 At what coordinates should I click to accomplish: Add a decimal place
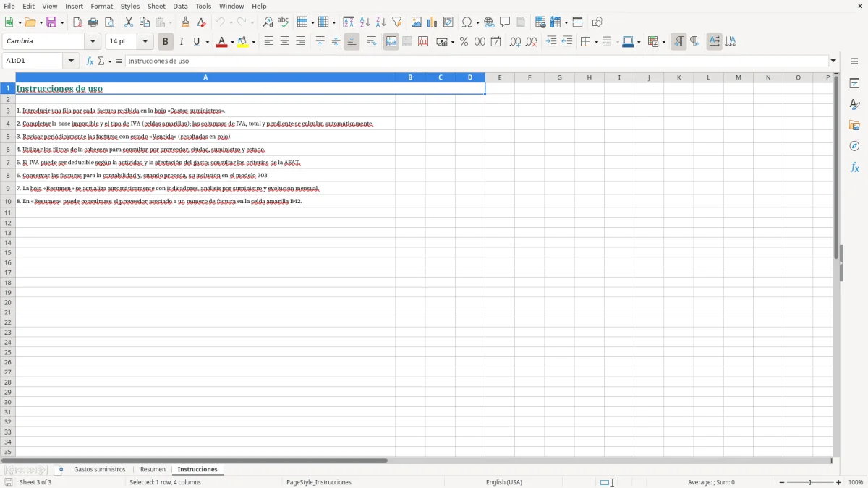515,42
